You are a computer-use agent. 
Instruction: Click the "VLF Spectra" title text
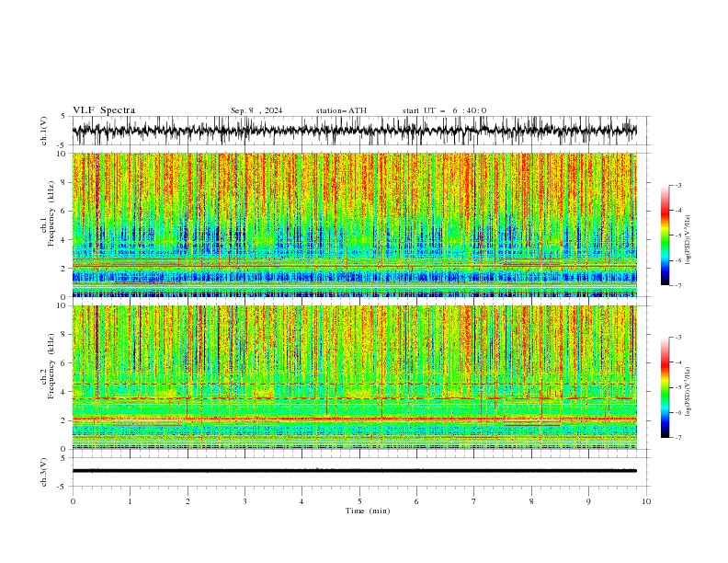click(104, 110)
